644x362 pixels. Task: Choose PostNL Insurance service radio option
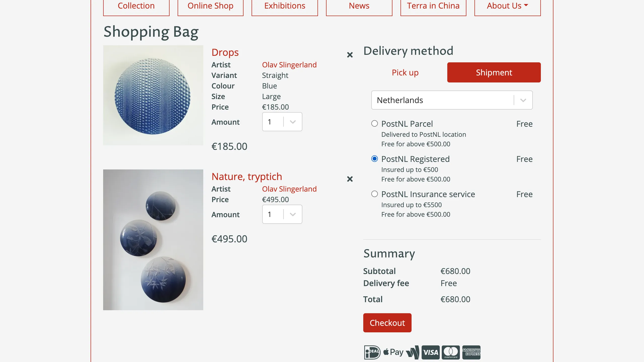(x=375, y=194)
